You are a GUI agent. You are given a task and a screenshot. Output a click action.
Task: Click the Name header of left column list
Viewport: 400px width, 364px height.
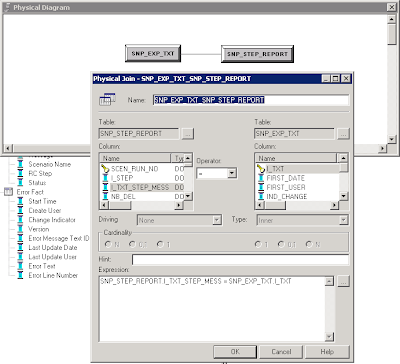tap(135, 158)
